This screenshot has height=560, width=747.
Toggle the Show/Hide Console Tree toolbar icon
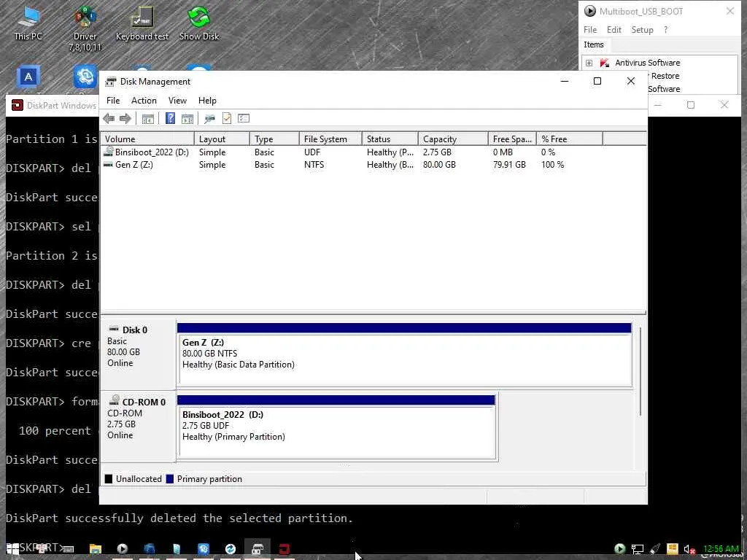click(147, 119)
